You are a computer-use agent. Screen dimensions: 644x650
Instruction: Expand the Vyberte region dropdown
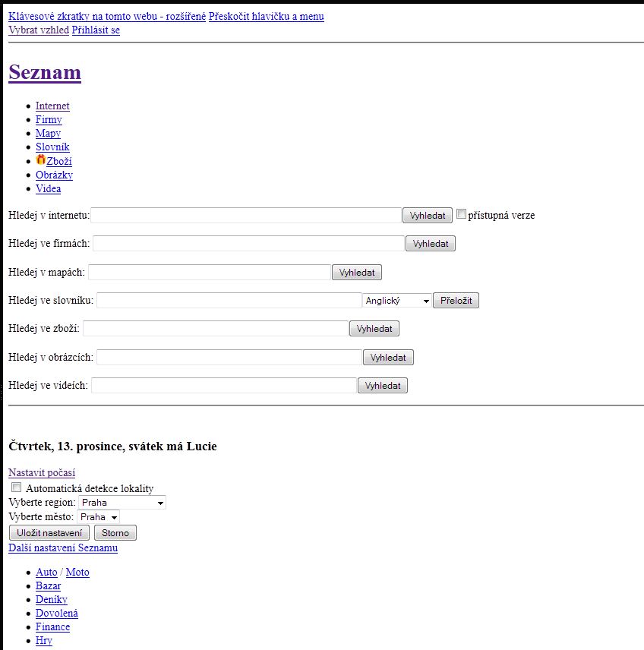(x=122, y=503)
